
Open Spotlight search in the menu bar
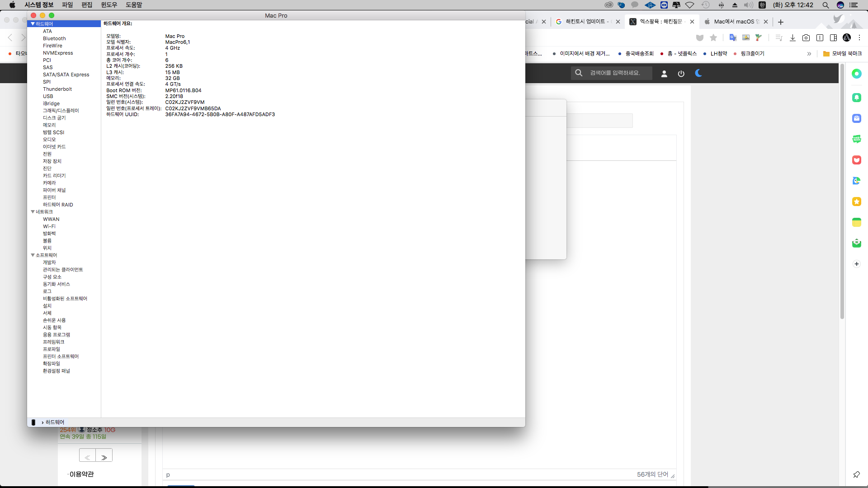point(826,5)
